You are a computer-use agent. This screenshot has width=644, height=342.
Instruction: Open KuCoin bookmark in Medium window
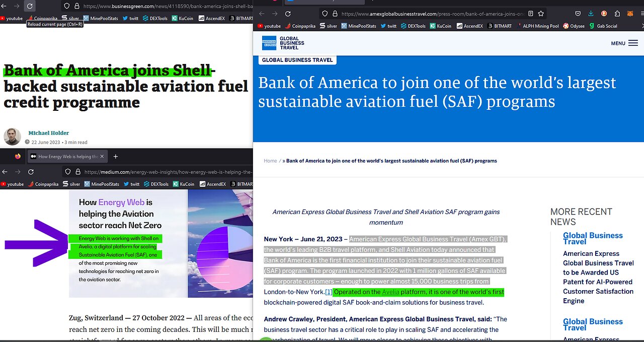tap(184, 184)
